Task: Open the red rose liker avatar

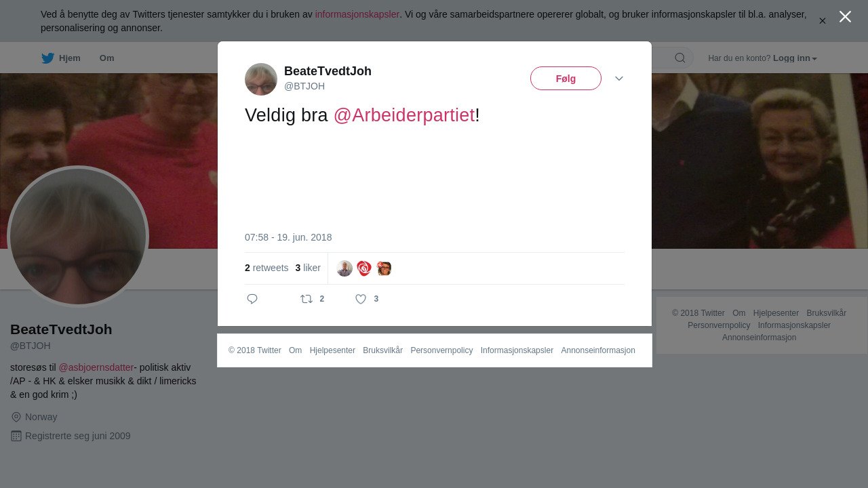Action: [364, 268]
